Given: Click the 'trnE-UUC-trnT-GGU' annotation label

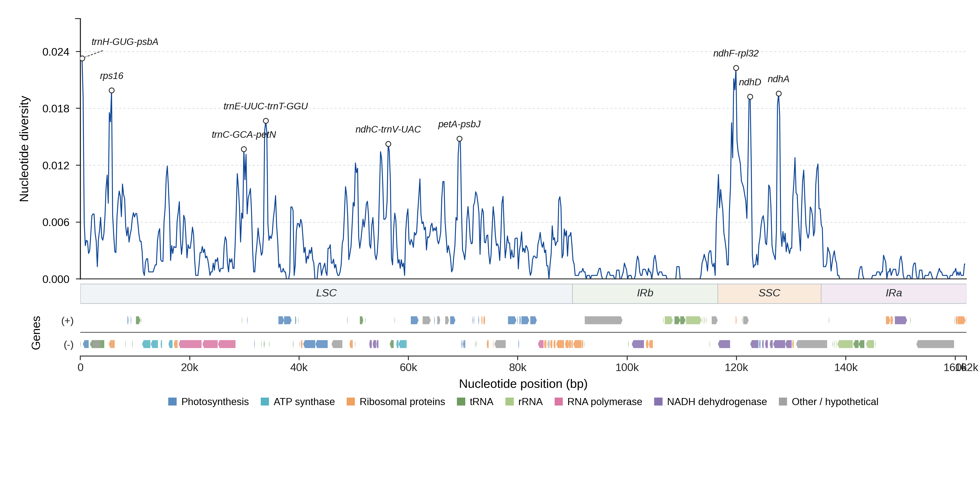Looking at the screenshot, I should [266, 106].
